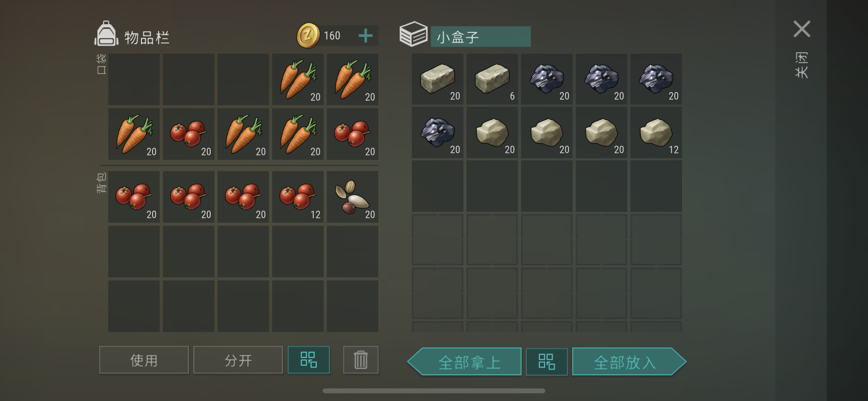Put everything in with 全部放入 button
This screenshot has height=401, width=868.
[x=629, y=362]
